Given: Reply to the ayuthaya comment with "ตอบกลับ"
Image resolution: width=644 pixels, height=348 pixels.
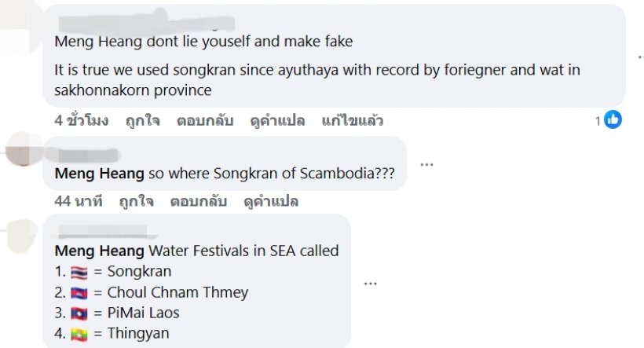Looking at the screenshot, I should click(x=200, y=121).
